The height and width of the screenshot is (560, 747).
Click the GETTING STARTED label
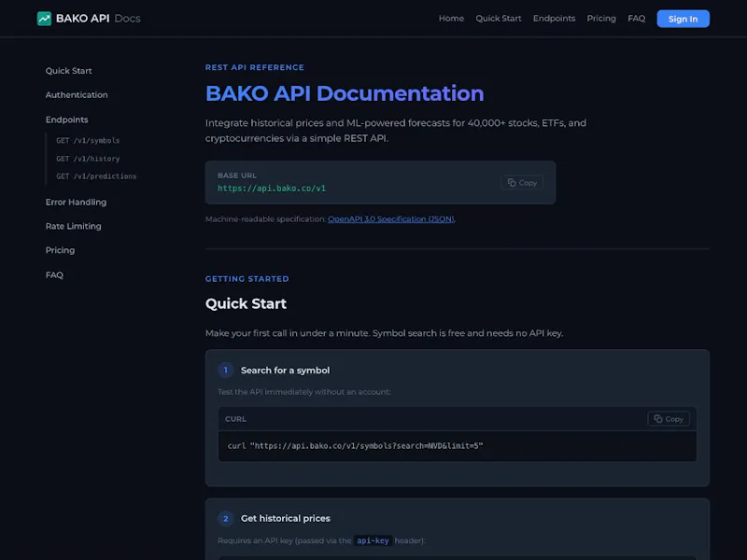247,278
